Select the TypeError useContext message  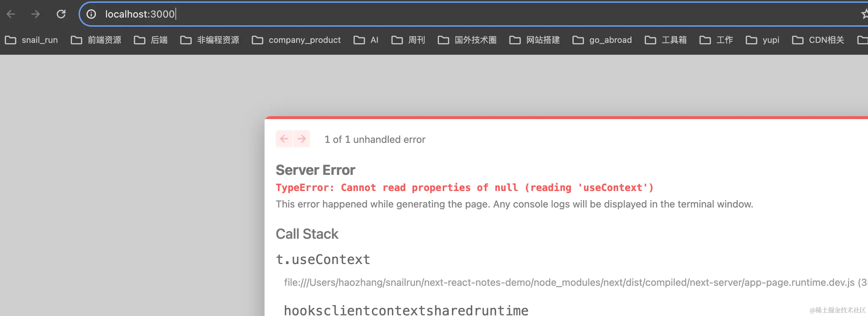465,187
